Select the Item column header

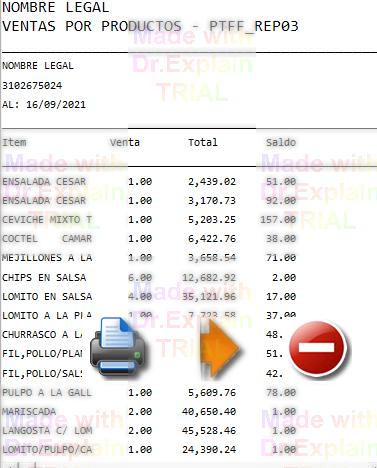click(14, 143)
